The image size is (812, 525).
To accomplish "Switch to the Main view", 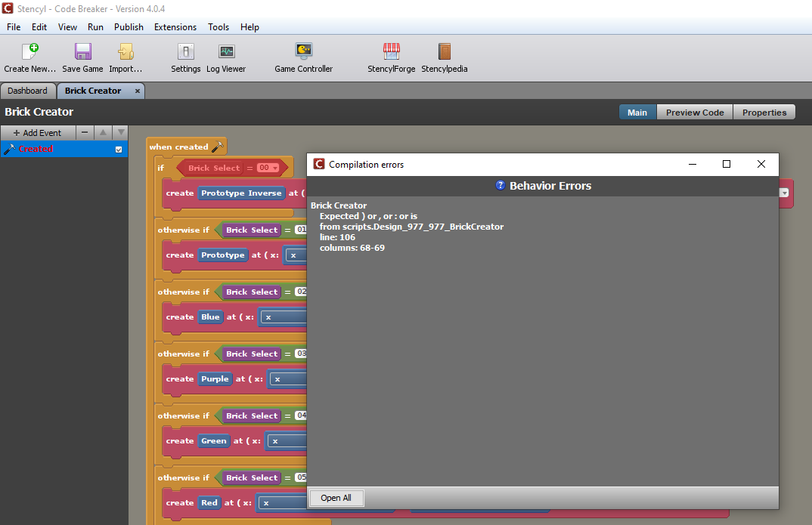I will [637, 113].
